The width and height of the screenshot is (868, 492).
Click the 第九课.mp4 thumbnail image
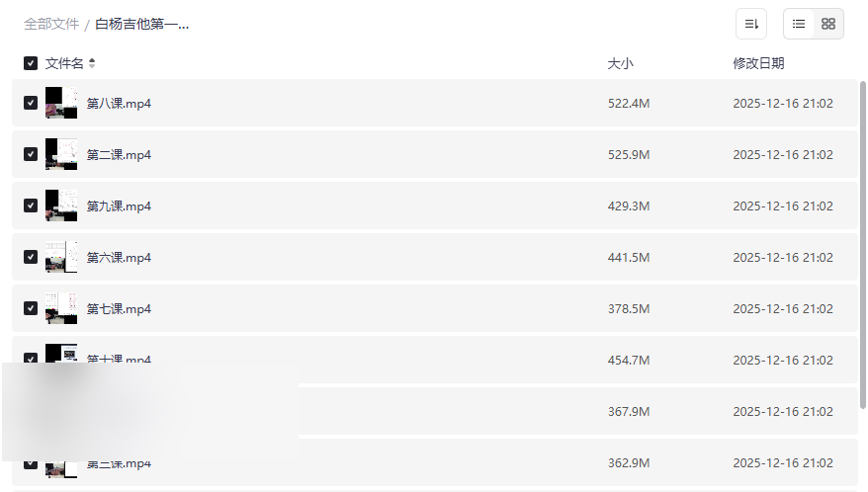[x=61, y=205]
